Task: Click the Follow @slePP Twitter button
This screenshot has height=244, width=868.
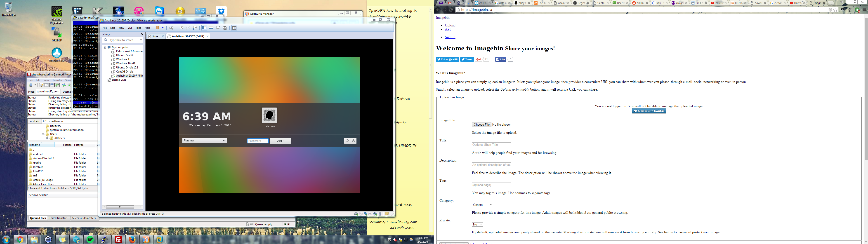Action: [x=448, y=60]
